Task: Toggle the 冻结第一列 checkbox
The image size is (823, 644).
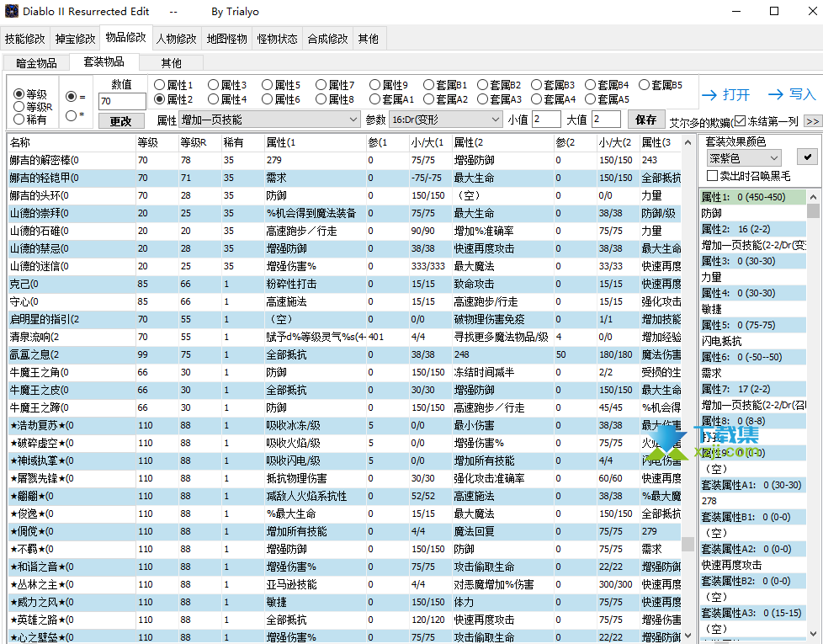Action: (x=740, y=121)
